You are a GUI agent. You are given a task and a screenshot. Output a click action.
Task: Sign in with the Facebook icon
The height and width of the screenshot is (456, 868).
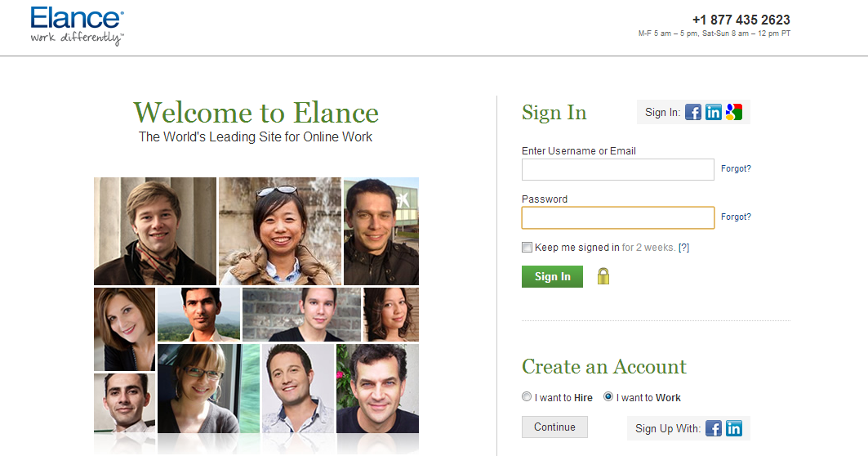[693, 112]
